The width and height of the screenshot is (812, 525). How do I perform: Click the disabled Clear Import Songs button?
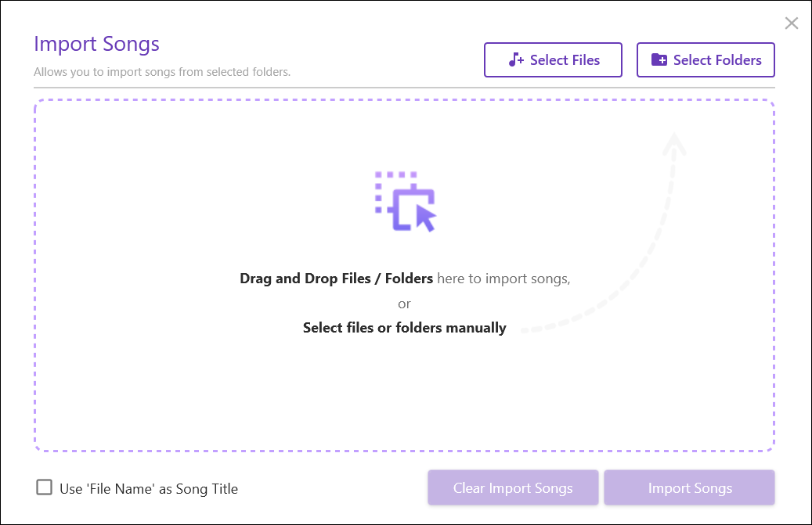[513, 488]
